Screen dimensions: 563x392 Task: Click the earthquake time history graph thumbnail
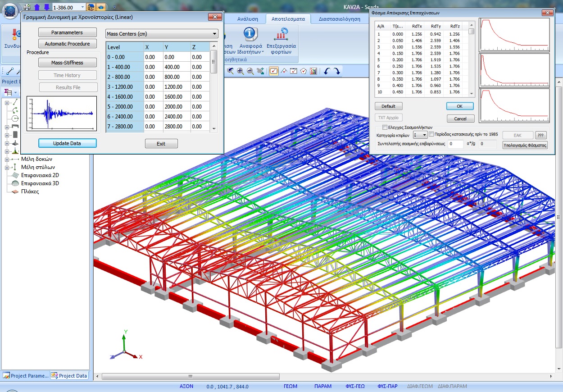(62, 114)
